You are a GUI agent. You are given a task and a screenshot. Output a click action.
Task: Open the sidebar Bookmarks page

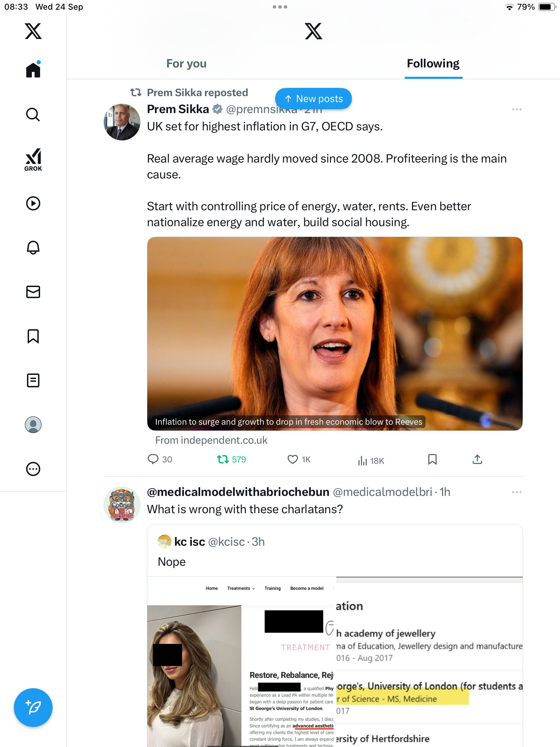[33, 336]
